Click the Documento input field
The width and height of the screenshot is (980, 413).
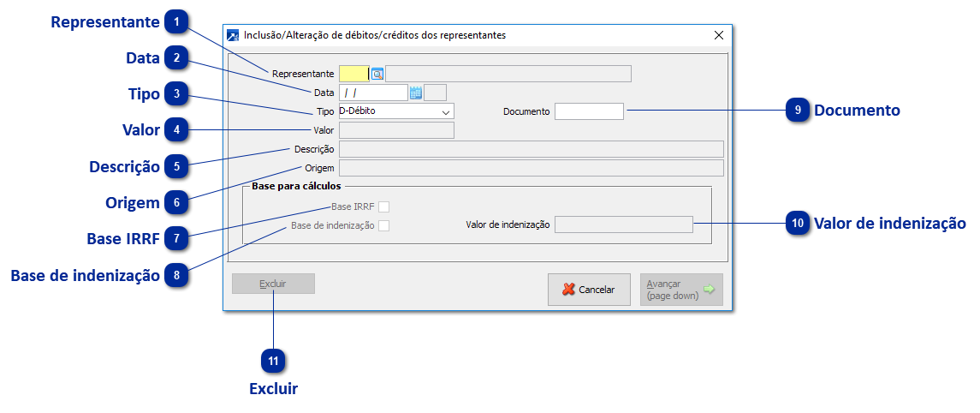[x=590, y=111]
